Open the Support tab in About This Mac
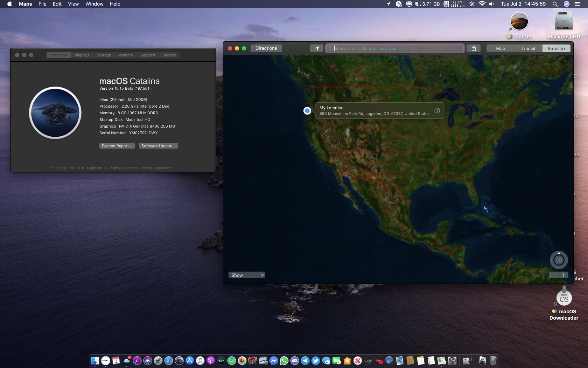This screenshot has width=588, height=368. tap(148, 55)
